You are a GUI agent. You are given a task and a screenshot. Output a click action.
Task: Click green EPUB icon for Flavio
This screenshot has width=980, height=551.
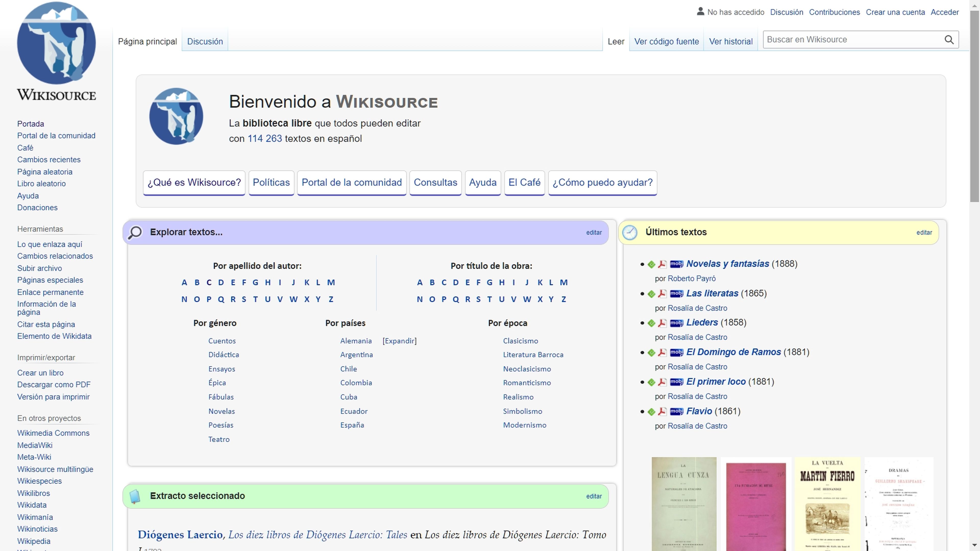tap(651, 412)
